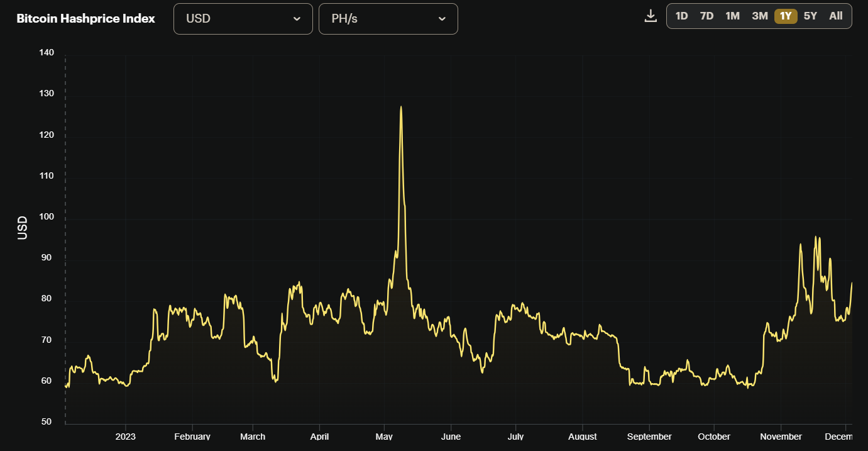Select the active 1Y range

tap(786, 16)
